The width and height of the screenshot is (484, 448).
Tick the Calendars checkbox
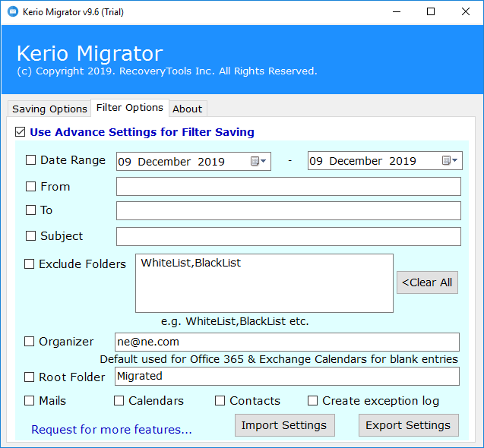point(119,400)
